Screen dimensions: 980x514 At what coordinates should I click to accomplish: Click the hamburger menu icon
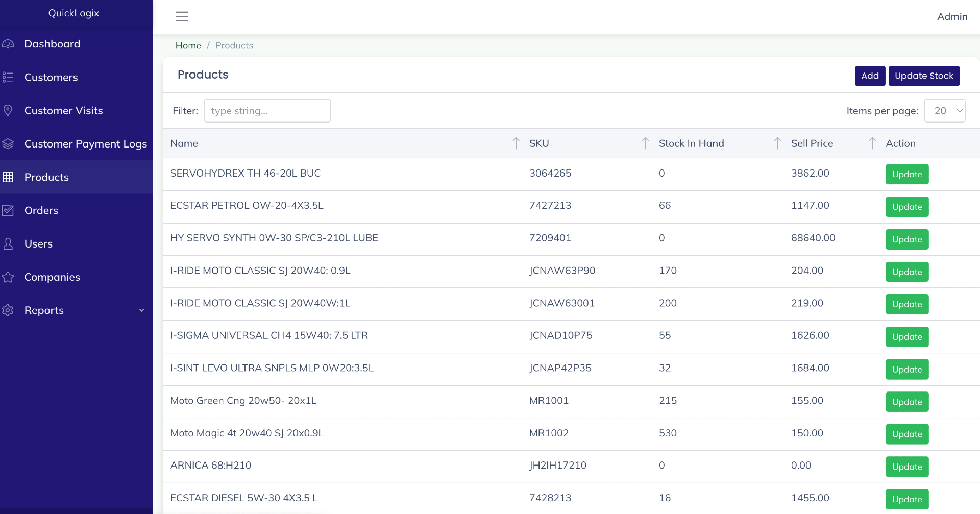coord(182,16)
